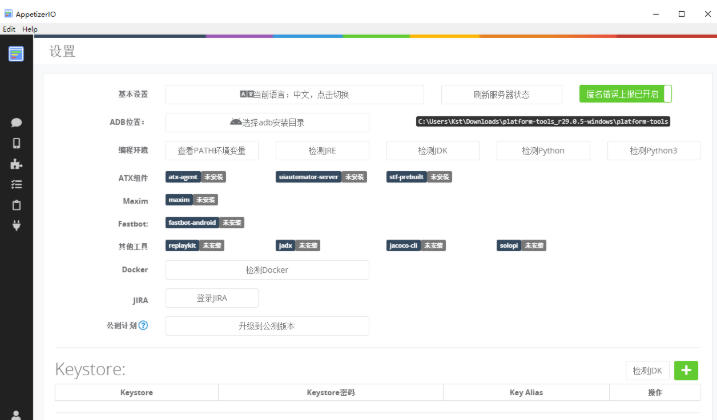Click the platform-tools ADB path label
The height and width of the screenshot is (420, 717).
point(543,121)
